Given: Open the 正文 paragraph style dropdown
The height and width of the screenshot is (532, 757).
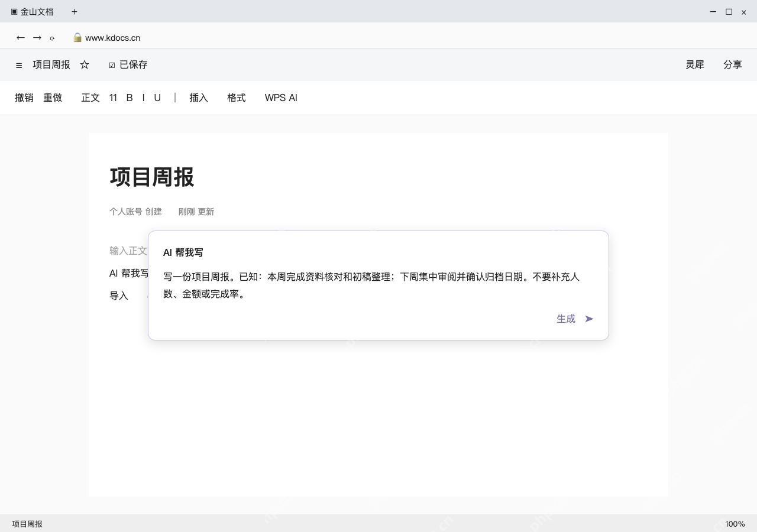Looking at the screenshot, I should click(x=90, y=98).
